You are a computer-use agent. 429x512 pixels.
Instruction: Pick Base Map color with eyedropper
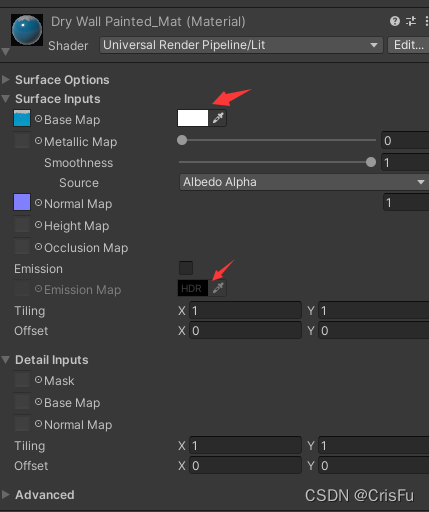pyautogui.click(x=218, y=118)
